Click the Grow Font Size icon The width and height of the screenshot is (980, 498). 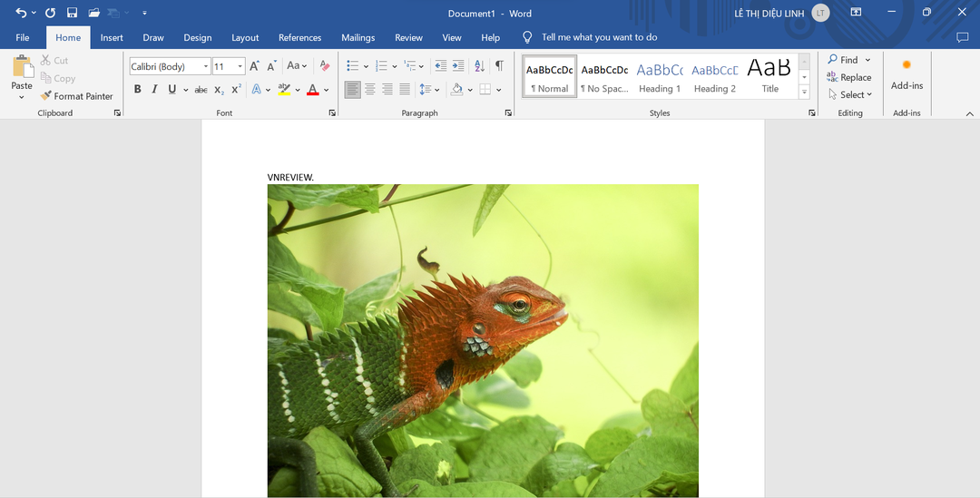pyautogui.click(x=254, y=66)
